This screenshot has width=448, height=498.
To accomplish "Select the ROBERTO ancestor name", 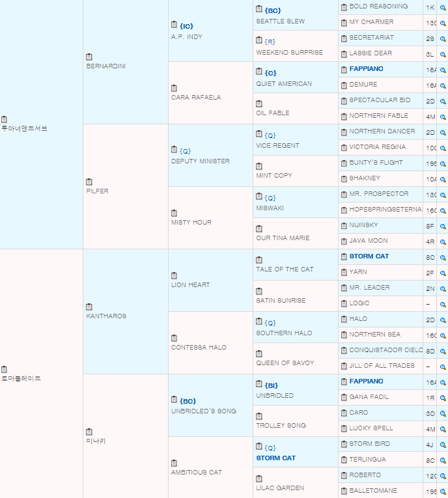I will pos(365,475).
